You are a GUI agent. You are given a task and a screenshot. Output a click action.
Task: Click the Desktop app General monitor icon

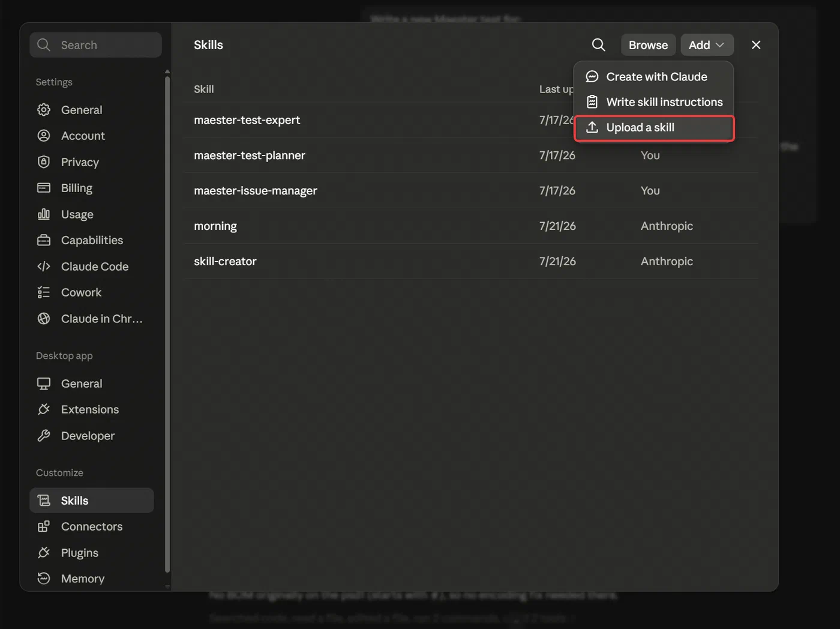click(44, 384)
